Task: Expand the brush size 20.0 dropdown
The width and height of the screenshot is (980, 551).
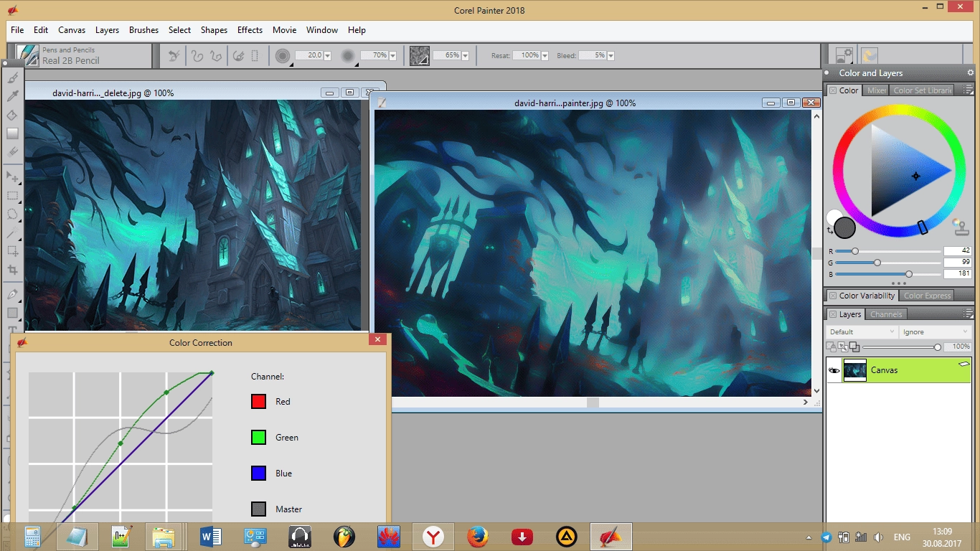Action: [x=328, y=55]
